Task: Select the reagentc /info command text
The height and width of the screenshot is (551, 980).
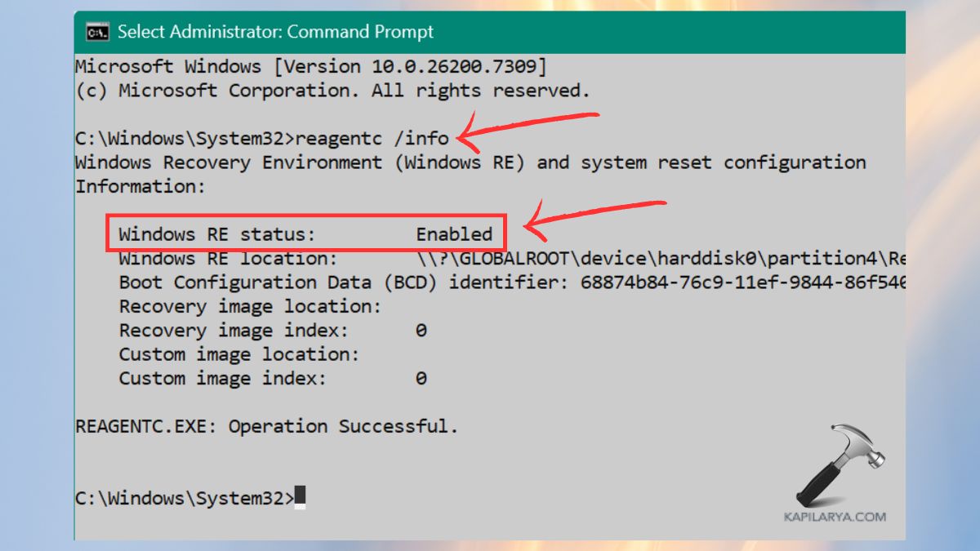Action: 375,137
